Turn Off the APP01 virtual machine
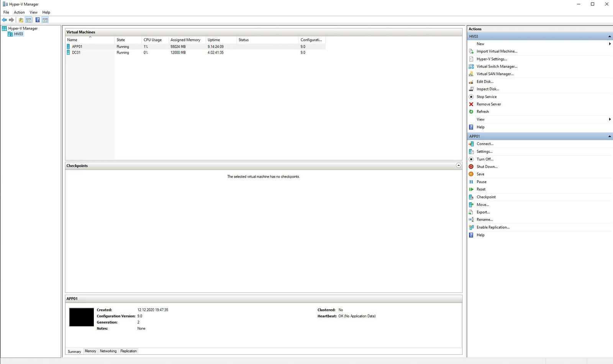This screenshot has height=364, width=613. coord(485,159)
